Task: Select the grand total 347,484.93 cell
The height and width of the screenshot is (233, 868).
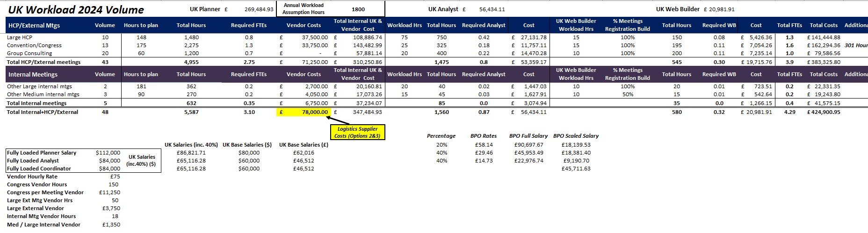Action: click(x=367, y=112)
